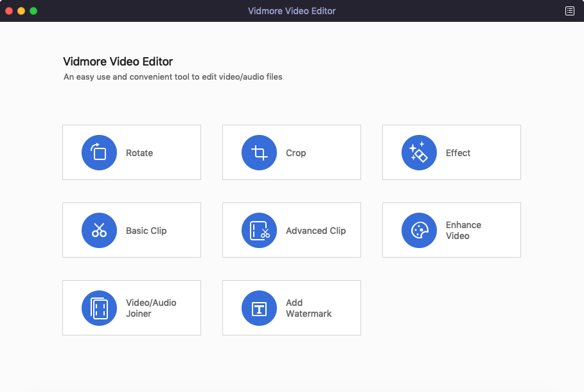Screen dimensions: 584x392
Task: Select the Enhance Video label
Action: pos(463,230)
